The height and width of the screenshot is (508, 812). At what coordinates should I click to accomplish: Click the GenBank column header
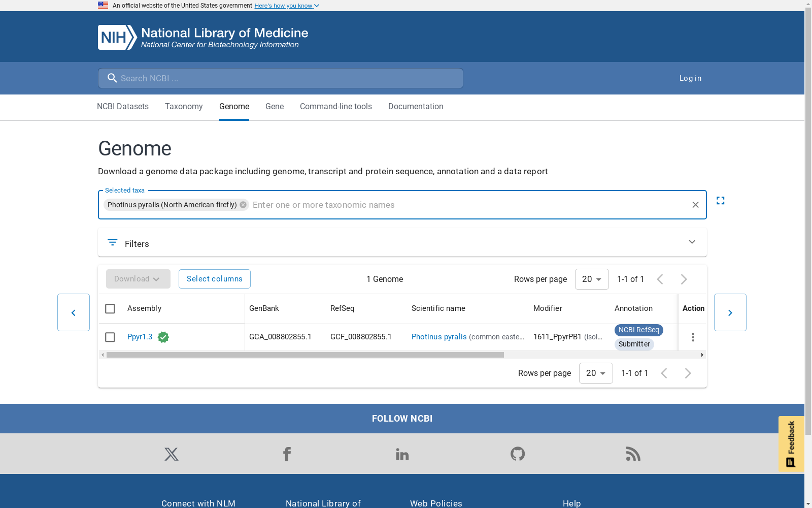tap(264, 308)
